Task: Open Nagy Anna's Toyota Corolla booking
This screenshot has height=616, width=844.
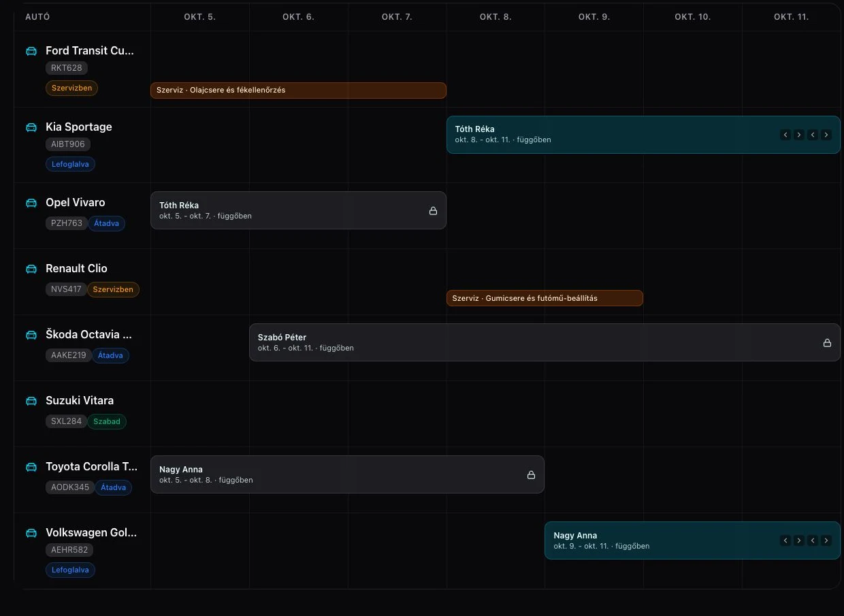Action: [x=347, y=474]
